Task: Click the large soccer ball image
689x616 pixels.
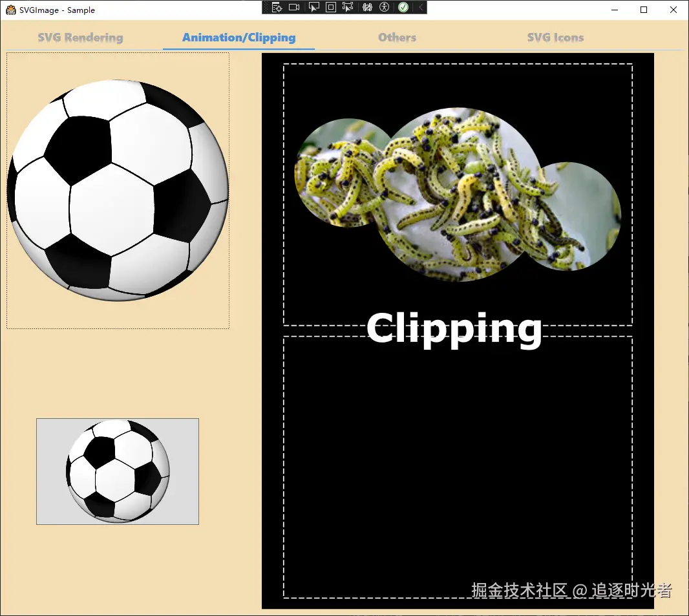Action: (118, 190)
